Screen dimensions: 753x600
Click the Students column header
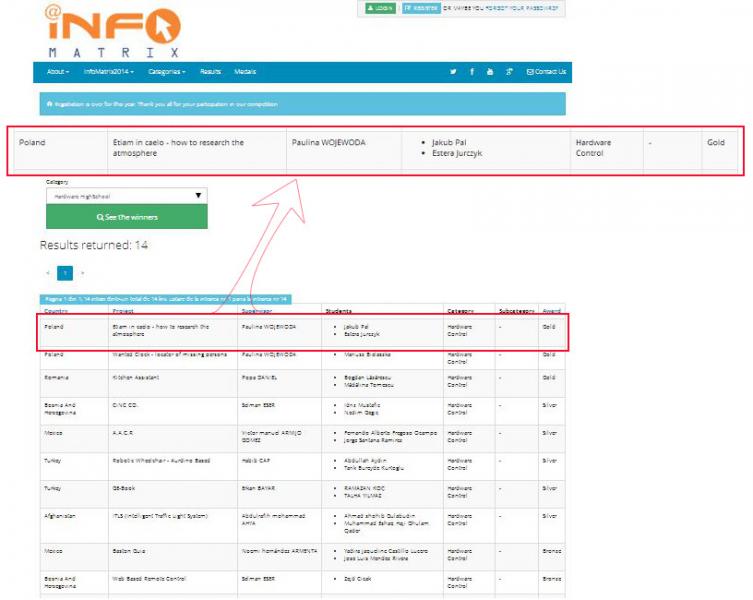338,311
